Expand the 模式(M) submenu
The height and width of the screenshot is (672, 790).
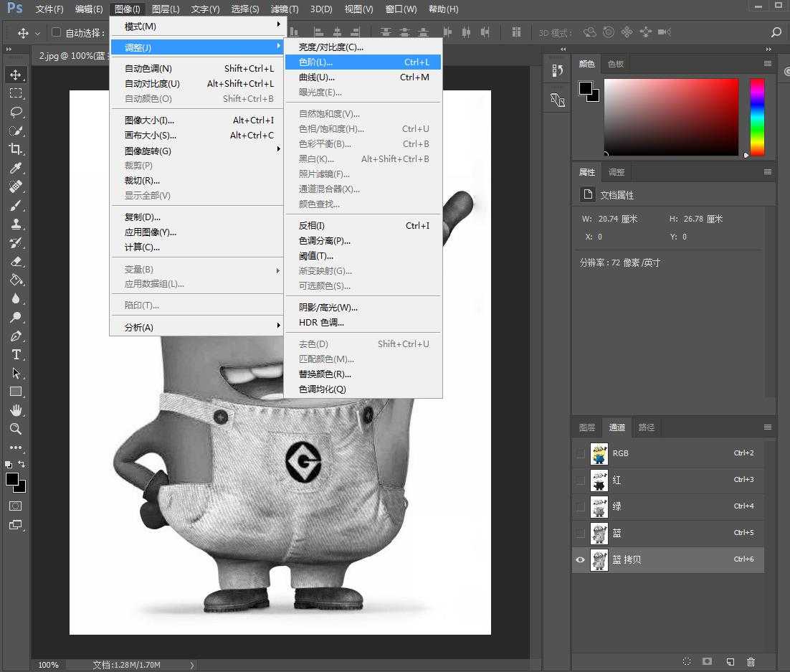pos(198,26)
